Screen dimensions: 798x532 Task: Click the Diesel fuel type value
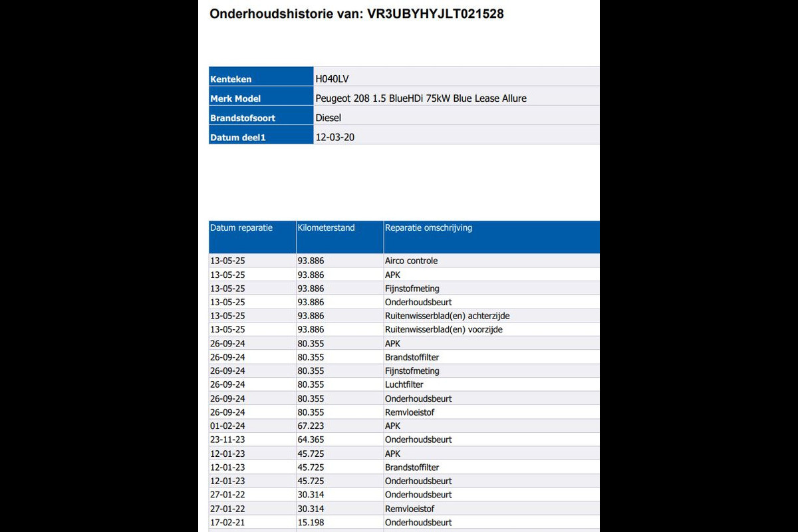coord(329,118)
